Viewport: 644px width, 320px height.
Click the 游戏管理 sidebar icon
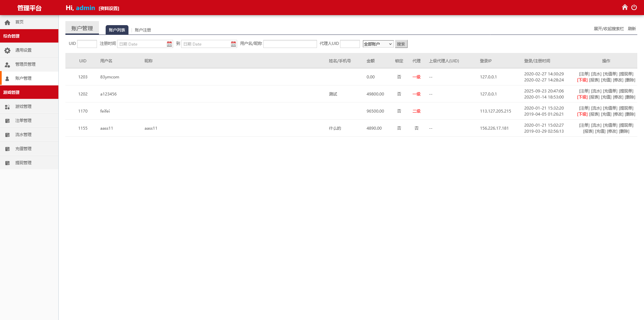pos(7,107)
